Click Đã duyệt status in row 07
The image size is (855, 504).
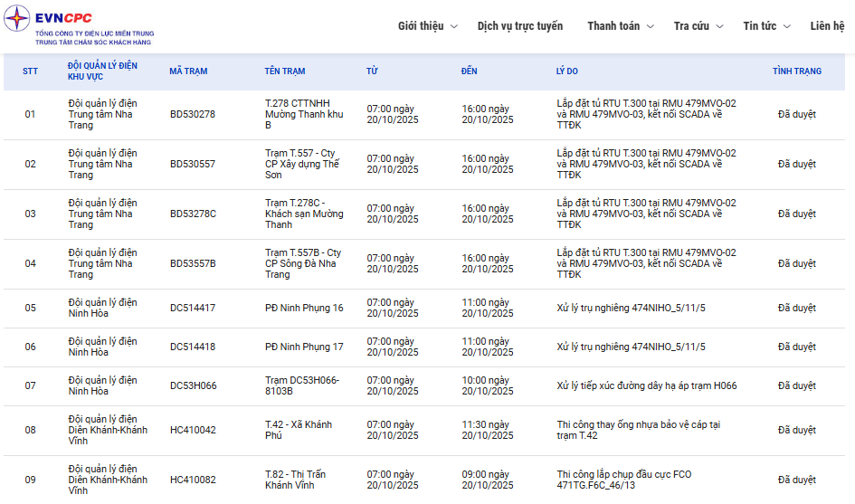point(796,386)
